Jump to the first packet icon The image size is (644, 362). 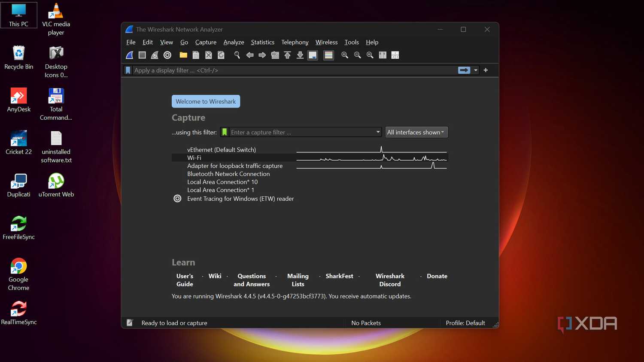(x=288, y=55)
